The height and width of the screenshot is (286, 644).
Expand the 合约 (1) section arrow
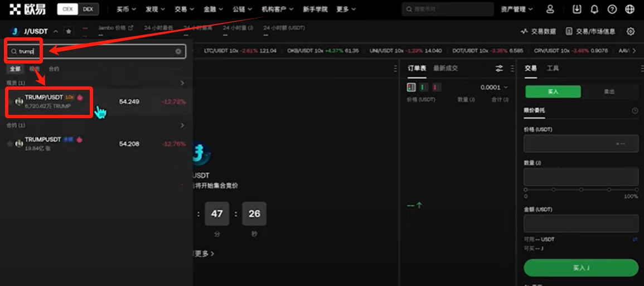pos(182,125)
